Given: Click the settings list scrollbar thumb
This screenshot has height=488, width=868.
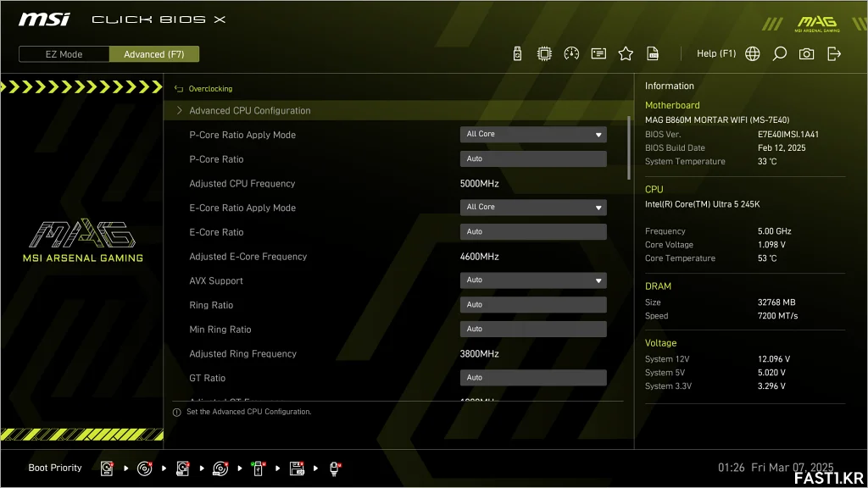Looking at the screenshot, I should (x=629, y=147).
